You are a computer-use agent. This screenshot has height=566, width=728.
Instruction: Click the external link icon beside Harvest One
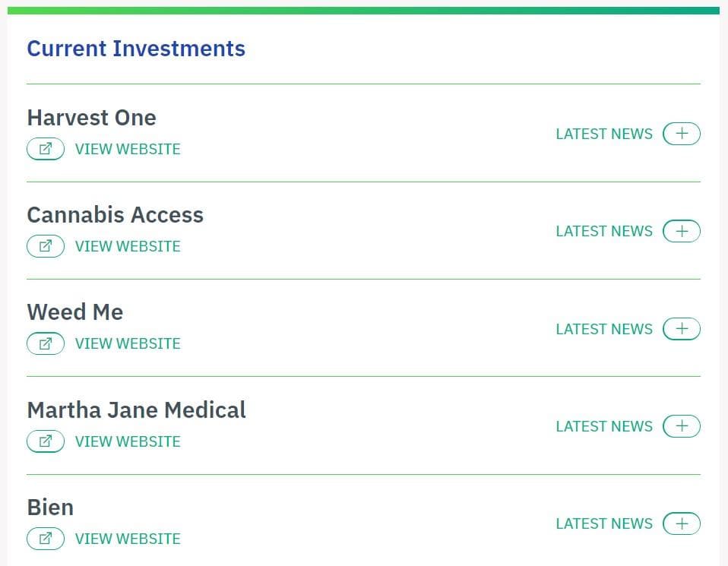[46, 149]
